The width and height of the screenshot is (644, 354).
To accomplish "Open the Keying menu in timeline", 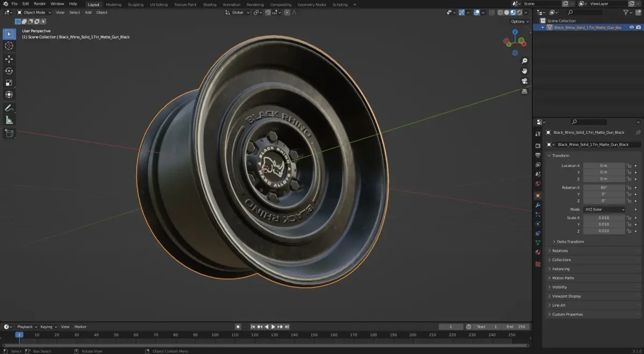I will pyautogui.click(x=48, y=327).
